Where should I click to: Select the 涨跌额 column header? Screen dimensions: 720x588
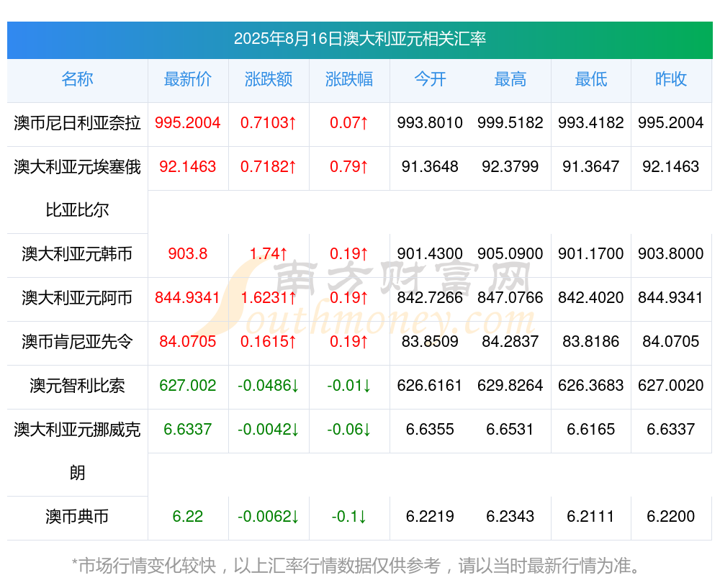tap(269, 79)
